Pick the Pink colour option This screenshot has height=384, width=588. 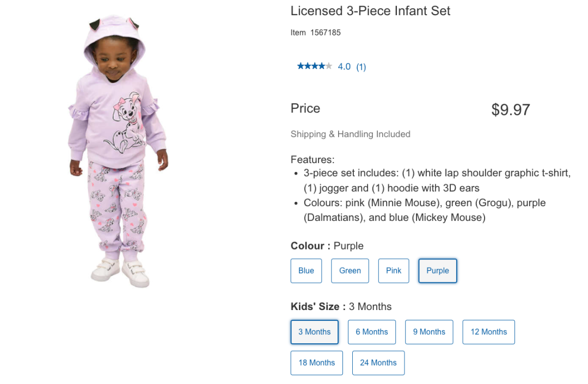(394, 271)
